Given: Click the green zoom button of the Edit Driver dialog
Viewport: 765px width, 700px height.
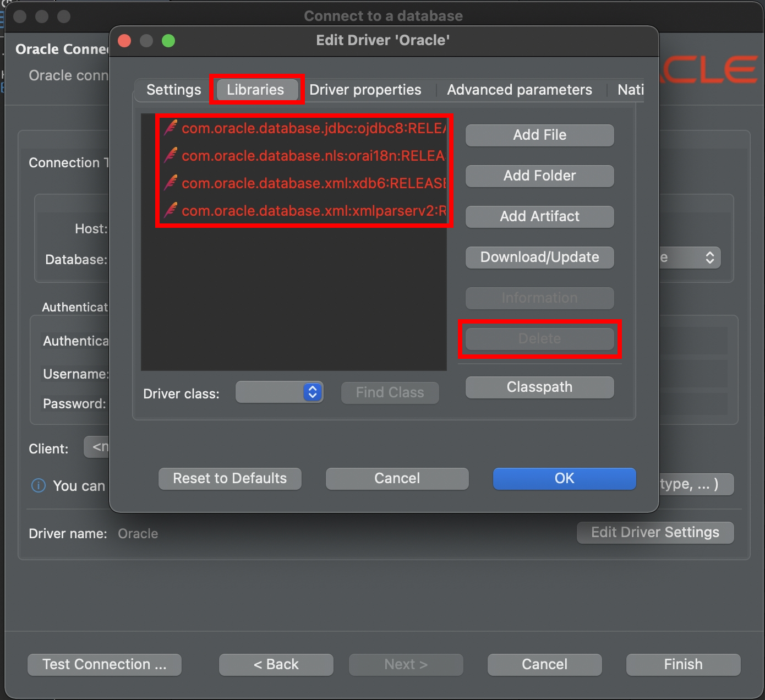Looking at the screenshot, I should 168,41.
